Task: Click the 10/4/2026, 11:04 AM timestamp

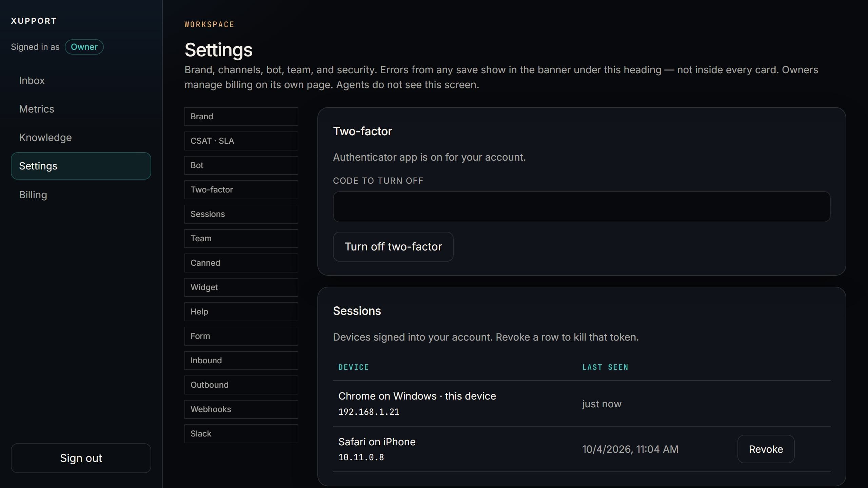Action: (630, 449)
